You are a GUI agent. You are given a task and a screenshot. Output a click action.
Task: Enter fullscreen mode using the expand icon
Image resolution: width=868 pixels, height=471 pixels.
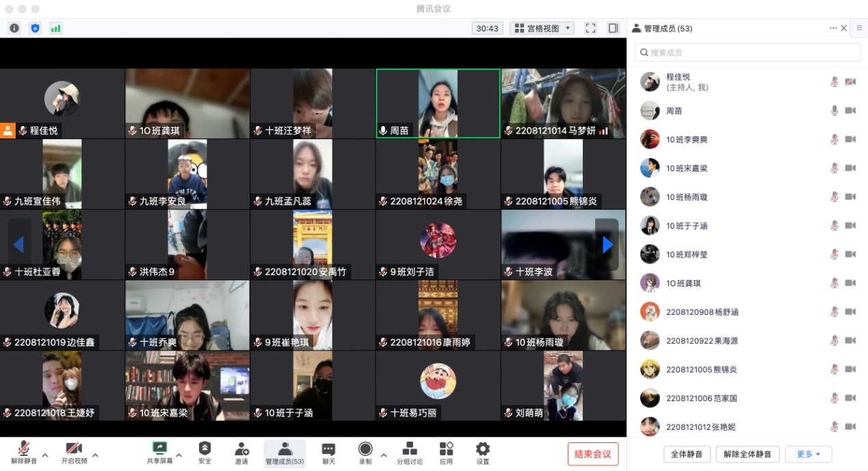[590, 28]
